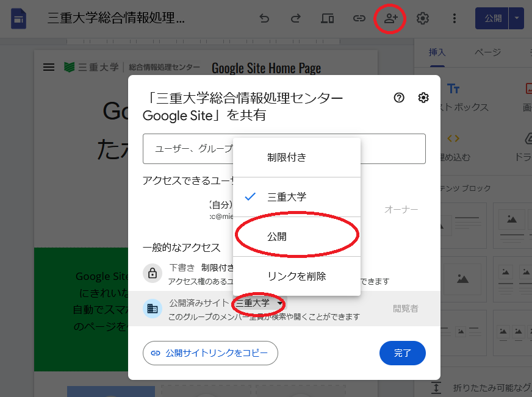Click the 公開 publish button

click(492, 18)
